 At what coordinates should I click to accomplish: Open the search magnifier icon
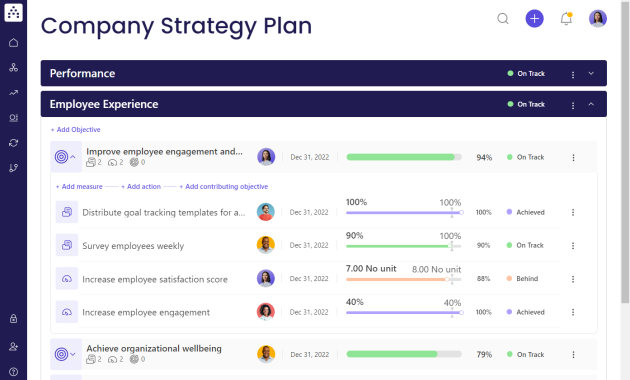(503, 18)
